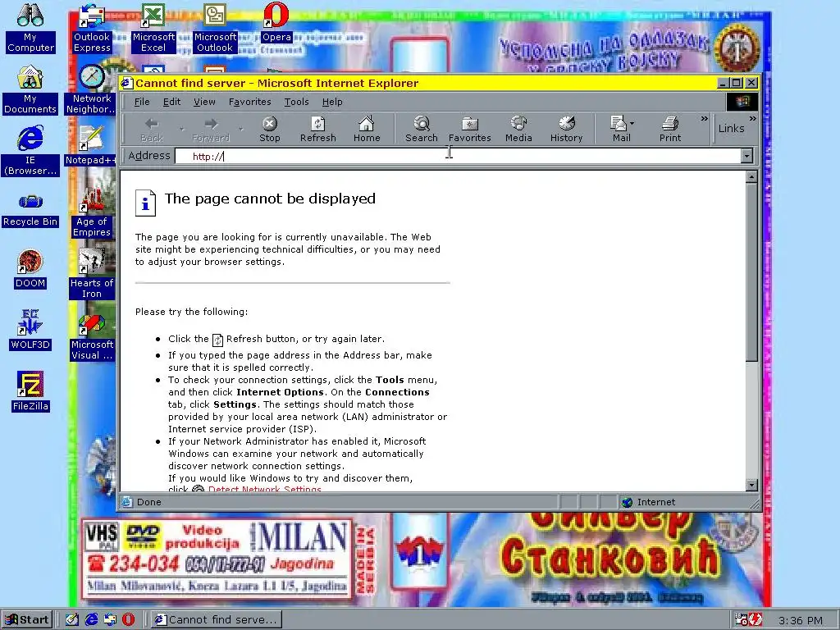This screenshot has width=840, height=630.
Task: Open the Back button history dropdown arrow
Action: coord(182,129)
